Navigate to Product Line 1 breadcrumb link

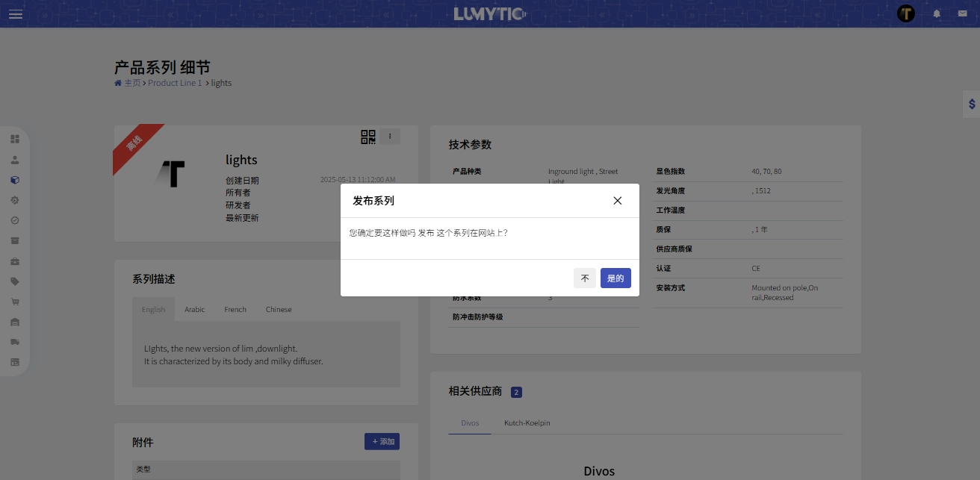coord(175,83)
